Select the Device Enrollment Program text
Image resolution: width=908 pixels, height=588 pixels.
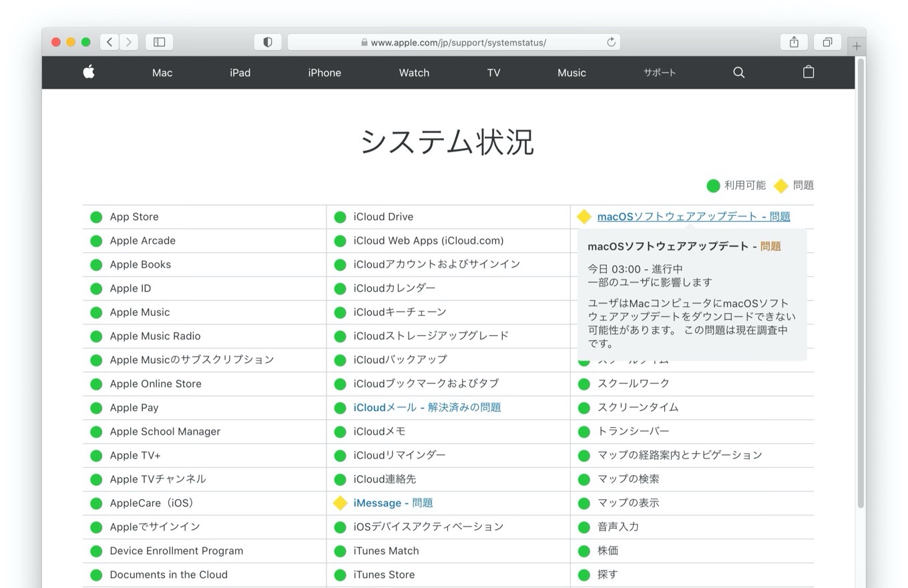[x=176, y=551]
